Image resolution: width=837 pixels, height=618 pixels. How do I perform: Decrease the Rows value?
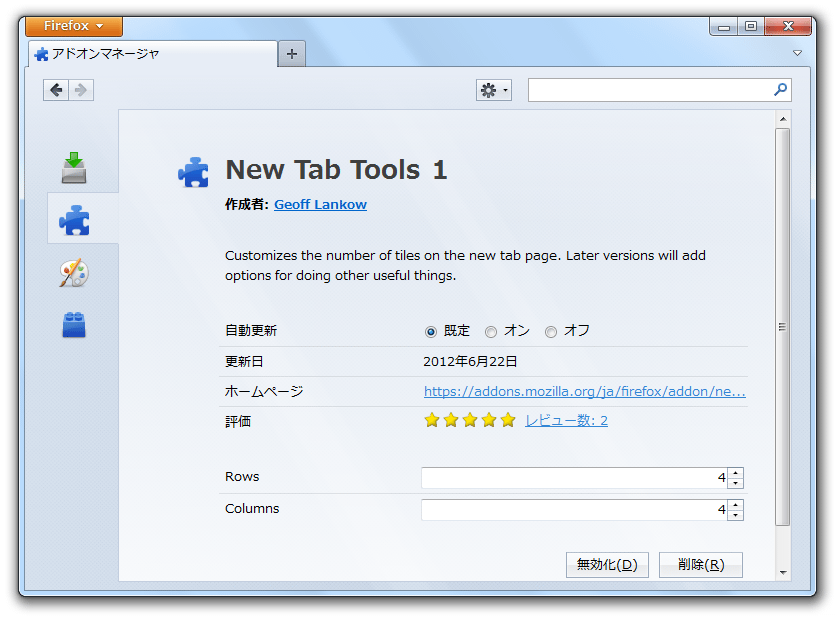[x=736, y=483]
